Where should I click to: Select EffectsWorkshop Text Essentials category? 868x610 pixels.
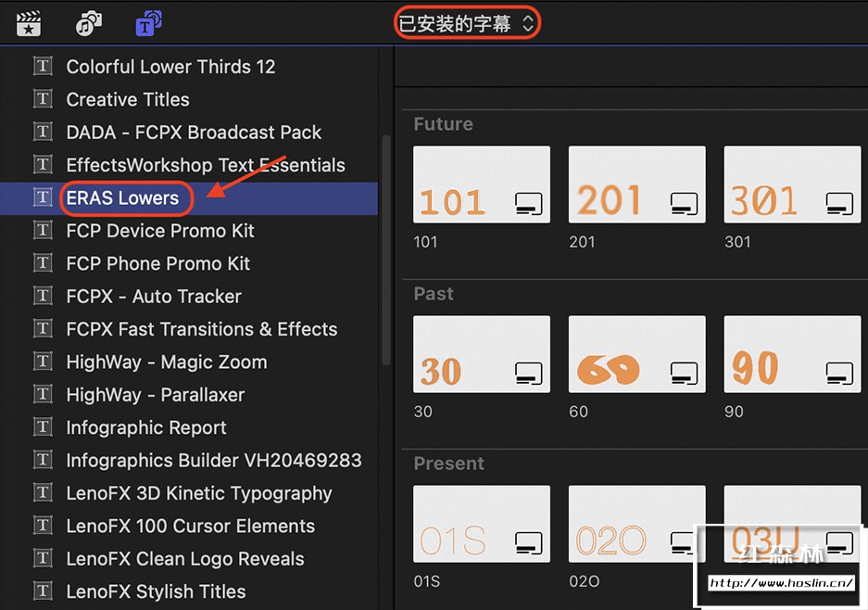[206, 165]
